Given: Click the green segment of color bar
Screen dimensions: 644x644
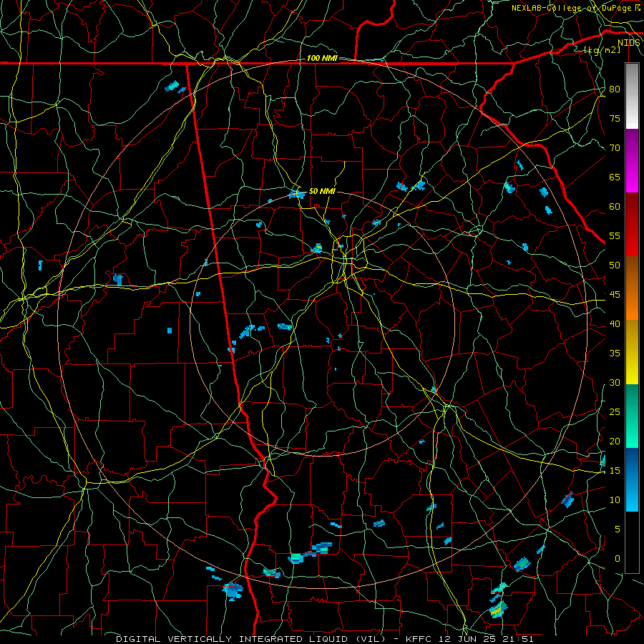Looking at the screenshot, I should tap(632, 416).
